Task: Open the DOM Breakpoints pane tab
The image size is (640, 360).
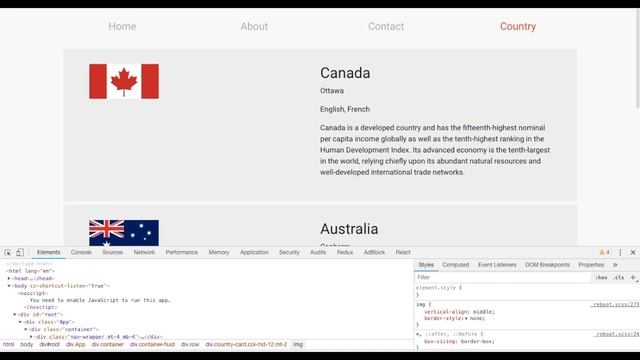Action: (547, 265)
